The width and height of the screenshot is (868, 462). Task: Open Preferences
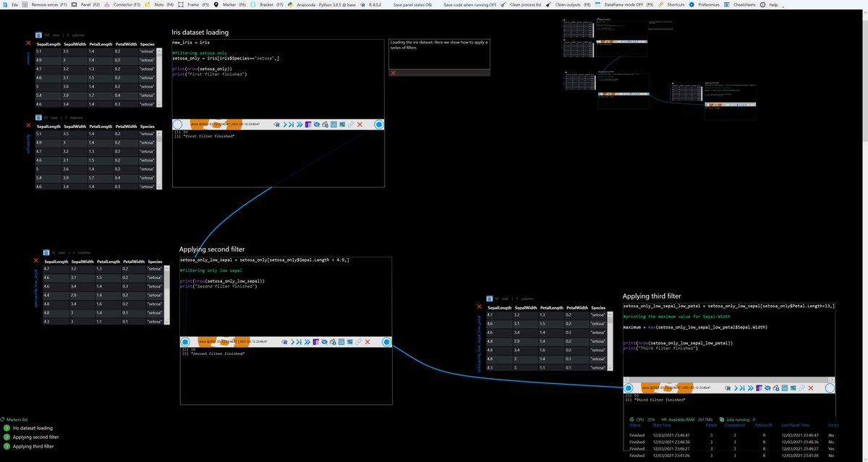pyautogui.click(x=705, y=4)
